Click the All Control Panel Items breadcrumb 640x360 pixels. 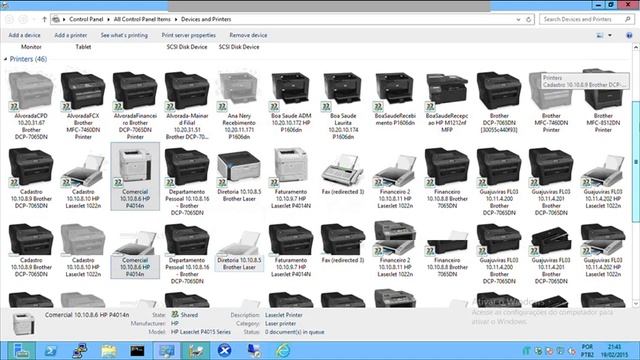(142, 19)
